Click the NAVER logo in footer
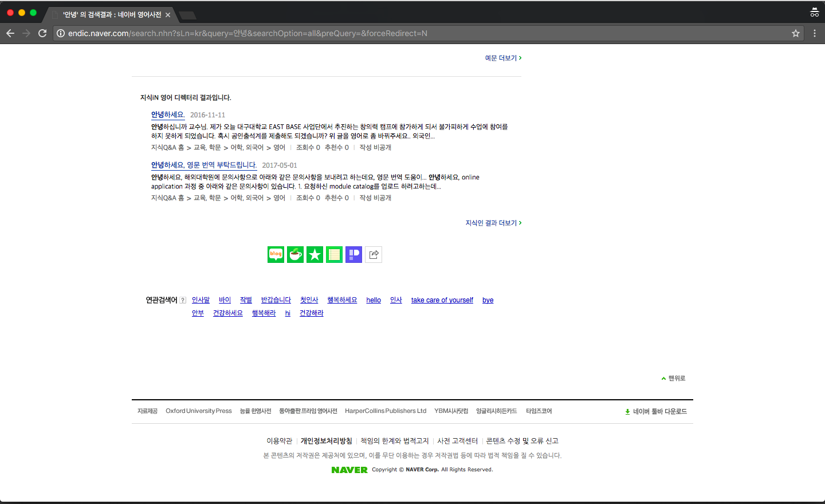This screenshot has height=504, width=825. 349,470
